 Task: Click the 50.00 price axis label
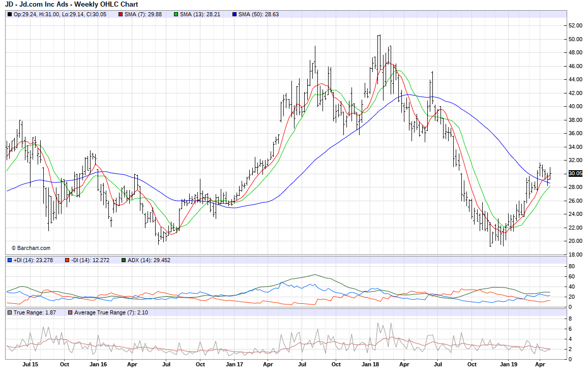pos(576,39)
